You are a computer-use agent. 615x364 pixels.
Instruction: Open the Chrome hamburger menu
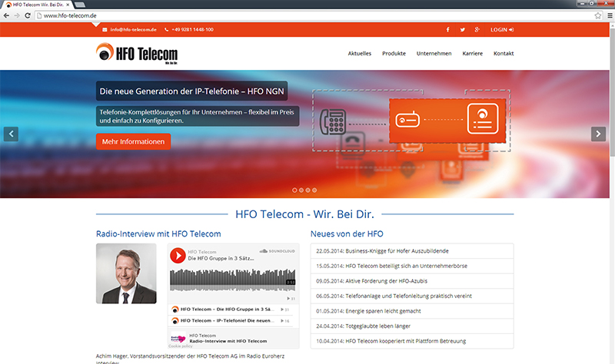click(607, 15)
